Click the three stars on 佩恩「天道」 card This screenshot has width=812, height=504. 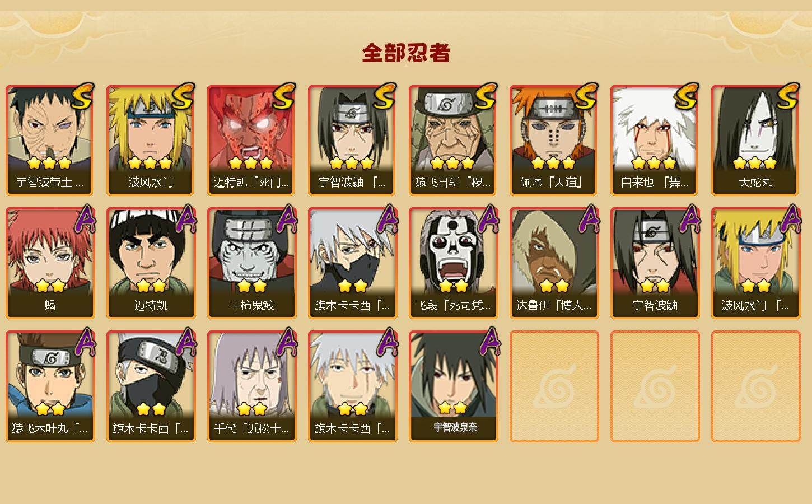[553, 163]
